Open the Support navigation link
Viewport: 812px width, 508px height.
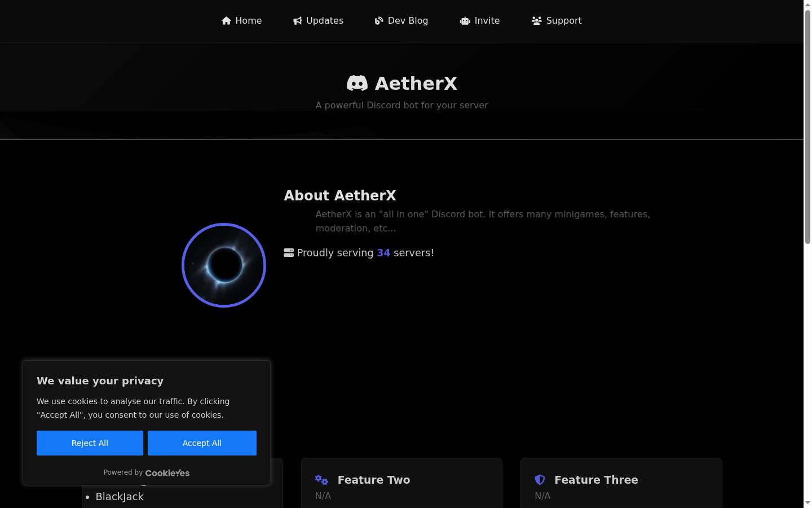pyautogui.click(x=556, y=21)
